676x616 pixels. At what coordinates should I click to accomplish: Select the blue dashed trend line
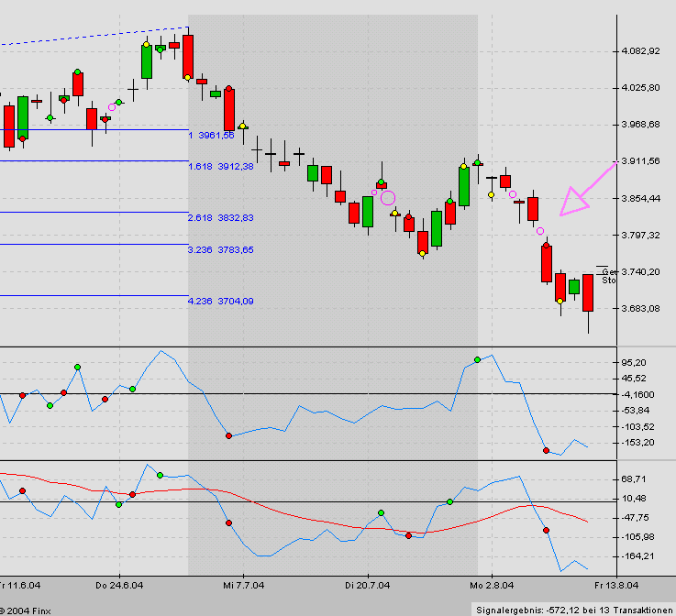92,36
